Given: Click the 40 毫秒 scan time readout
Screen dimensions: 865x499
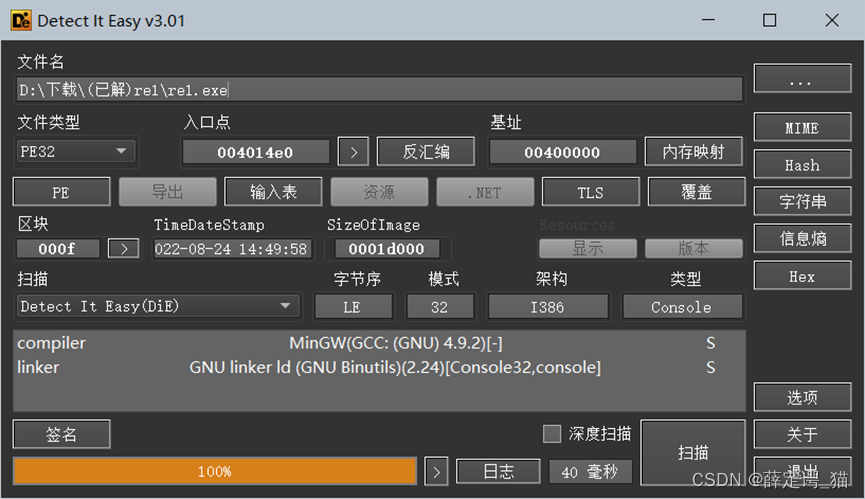Looking at the screenshot, I should point(590,471).
